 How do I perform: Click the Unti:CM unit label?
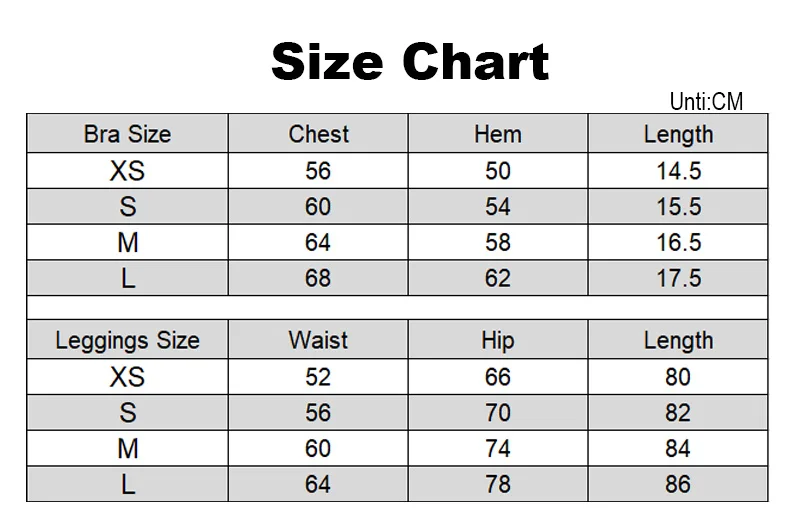[x=706, y=101]
